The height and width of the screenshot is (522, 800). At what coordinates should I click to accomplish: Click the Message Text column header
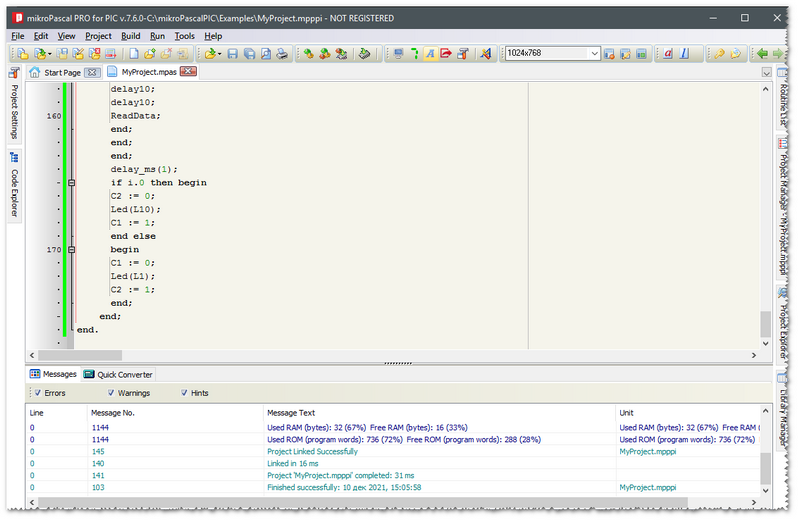291,412
